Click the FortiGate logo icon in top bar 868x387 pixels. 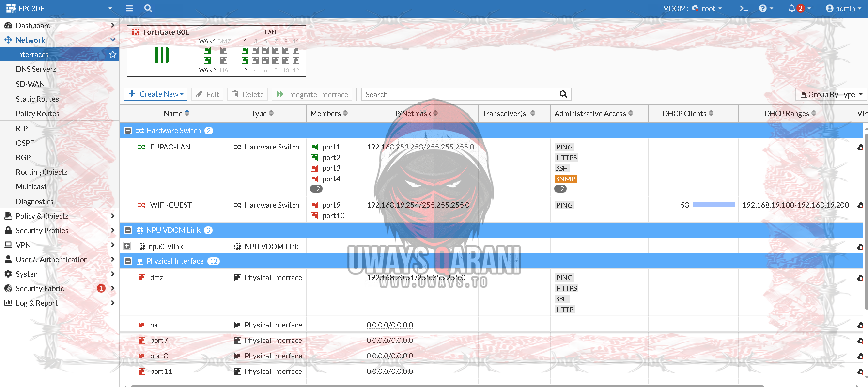click(11, 8)
